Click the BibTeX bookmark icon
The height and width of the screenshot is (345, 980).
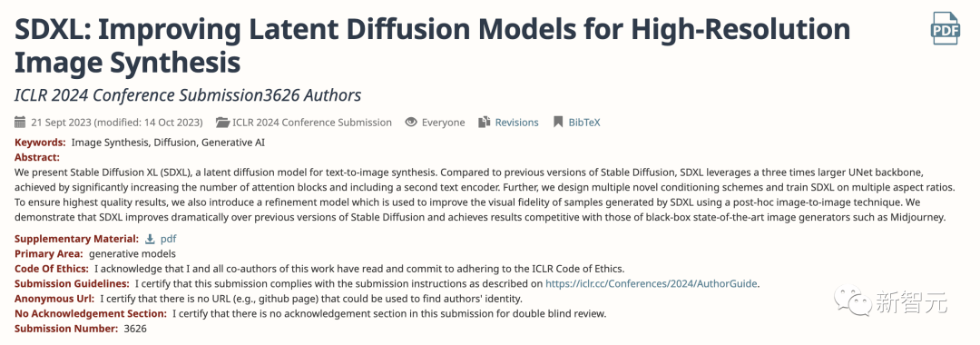[x=558, y=122]
